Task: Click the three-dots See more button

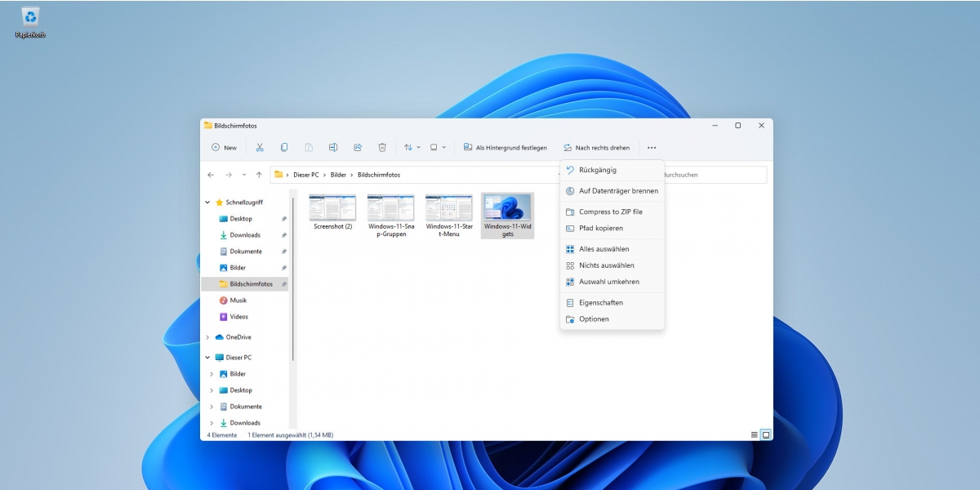Action: click(652, 148)
